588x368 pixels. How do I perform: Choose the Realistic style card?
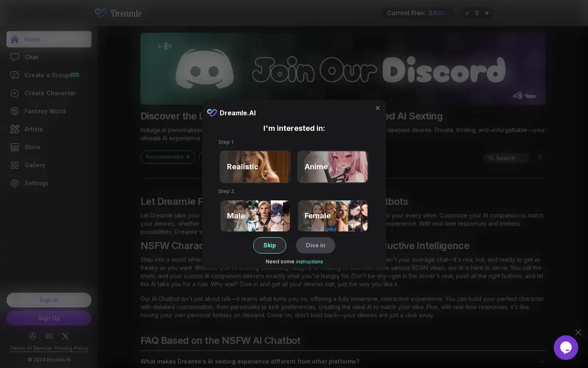(255, 167)
